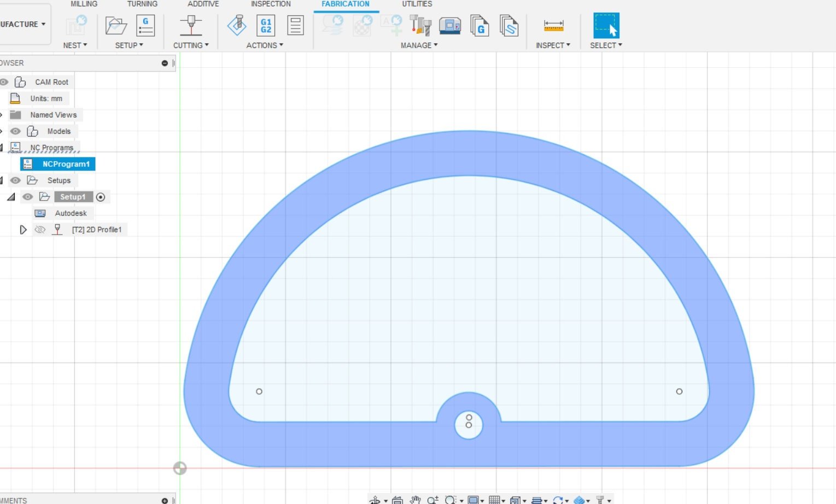Open the MANAGE dropdown menu
The width and height of the screenshot is (836, 504).
click(x=419, y=45)
